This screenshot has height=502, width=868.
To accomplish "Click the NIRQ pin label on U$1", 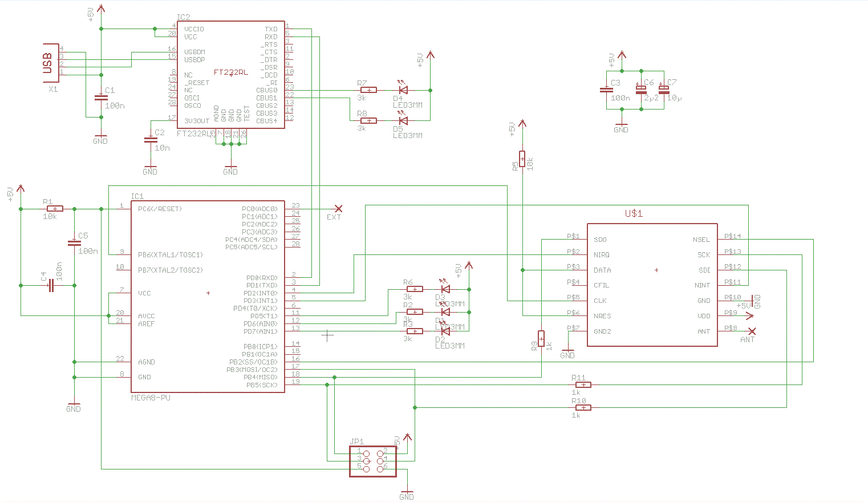I will (602, 255).
